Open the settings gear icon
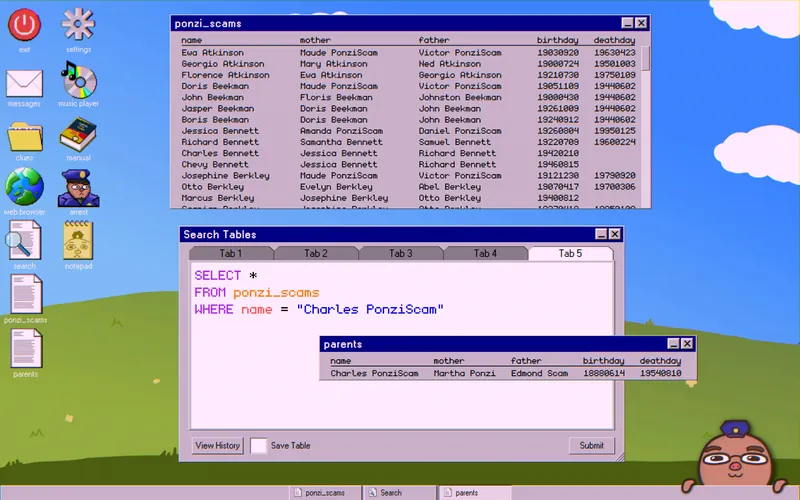 click(x=78, y=24)
